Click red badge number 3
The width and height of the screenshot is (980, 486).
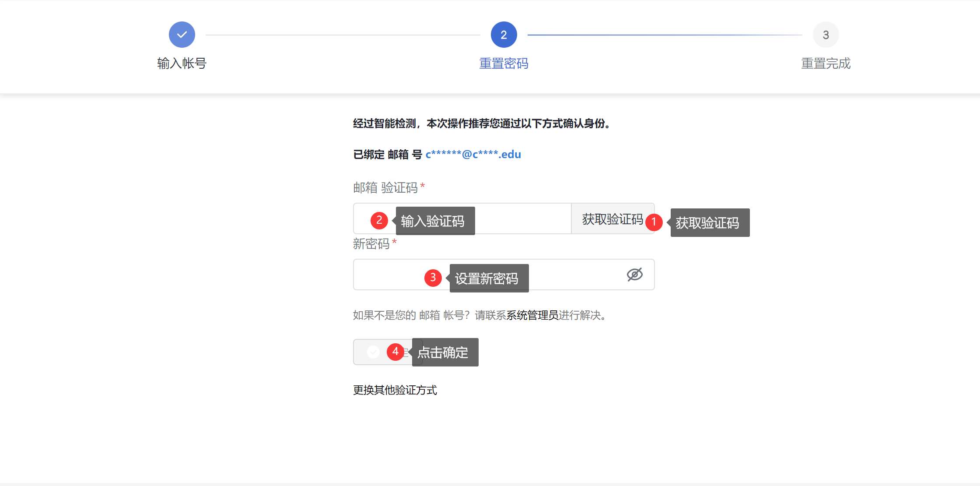[433, 278]
